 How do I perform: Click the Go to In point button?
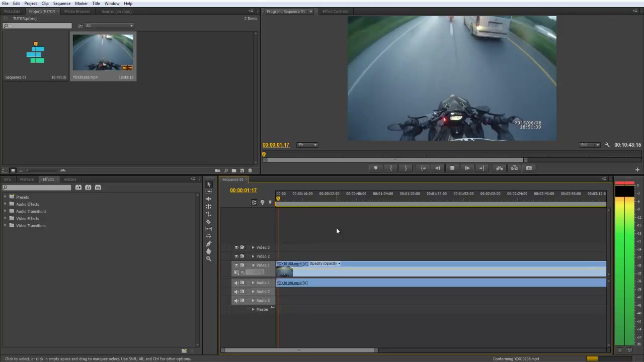click(x=423, y=168)
